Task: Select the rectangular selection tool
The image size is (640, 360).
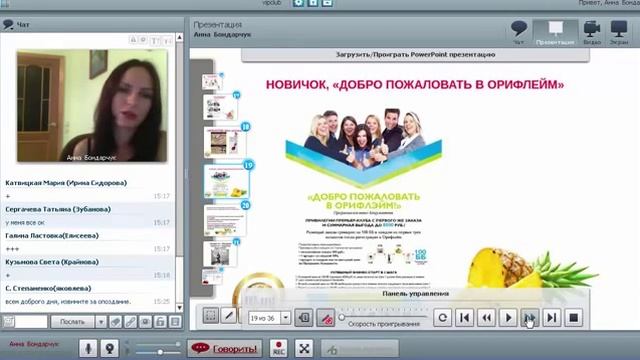Action: coord(211,316)
